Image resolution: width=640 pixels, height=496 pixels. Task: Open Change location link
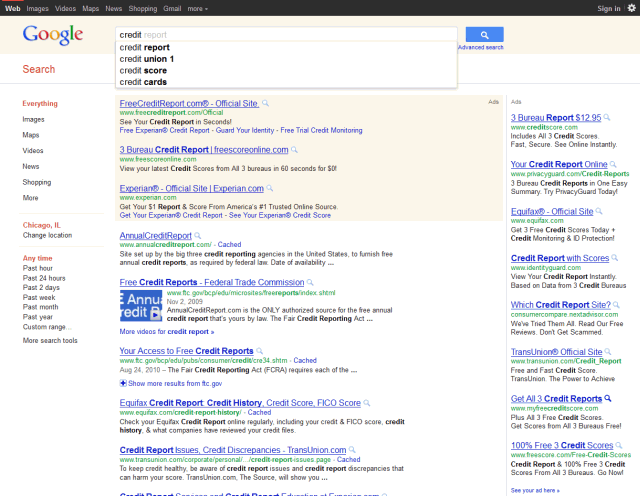coord(47,235)
